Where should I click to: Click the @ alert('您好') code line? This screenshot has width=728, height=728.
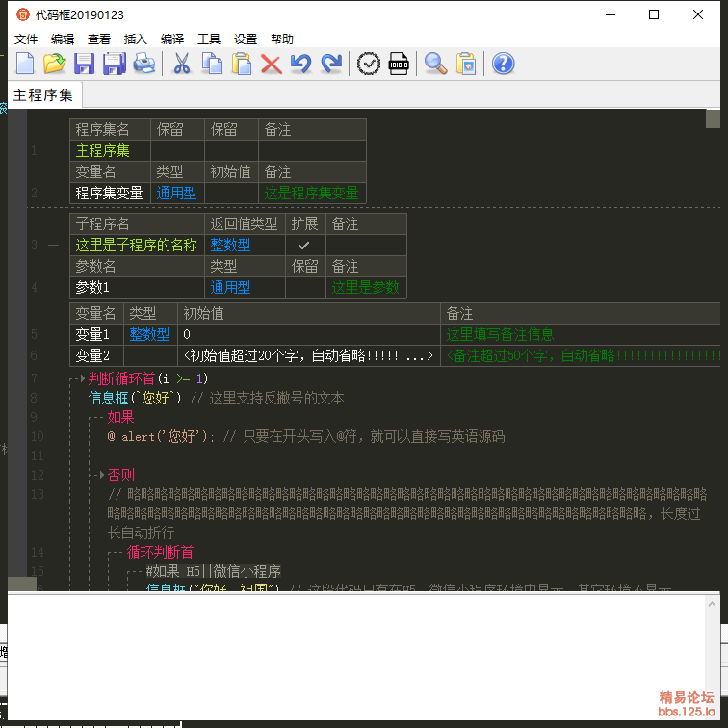pos(161,436)
